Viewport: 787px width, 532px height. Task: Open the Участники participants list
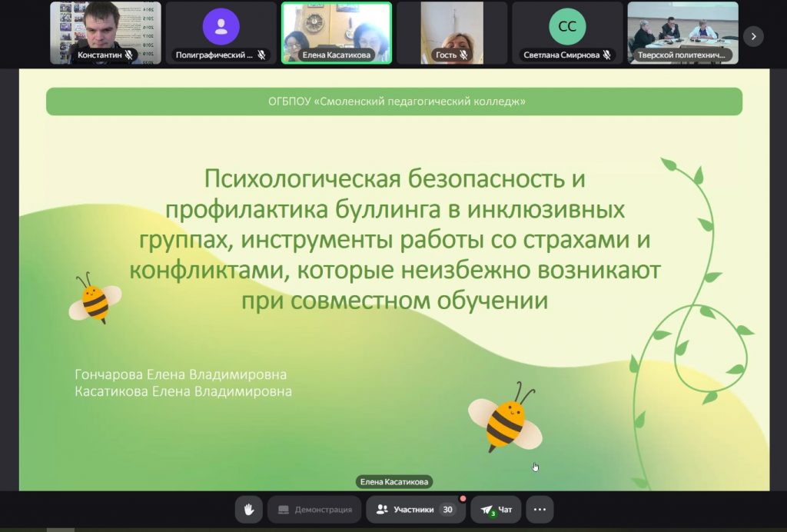[x=415, y=509]
